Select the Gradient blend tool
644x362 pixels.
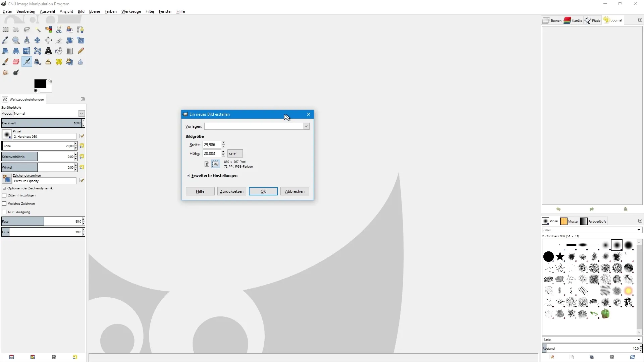pos(70,51)
